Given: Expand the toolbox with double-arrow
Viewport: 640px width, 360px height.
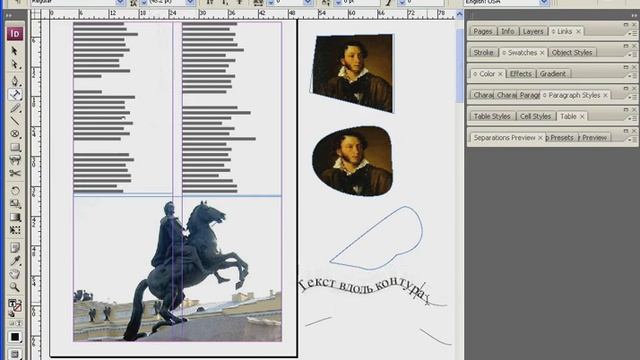Looking at the screenshot, I should pos(8,16).
